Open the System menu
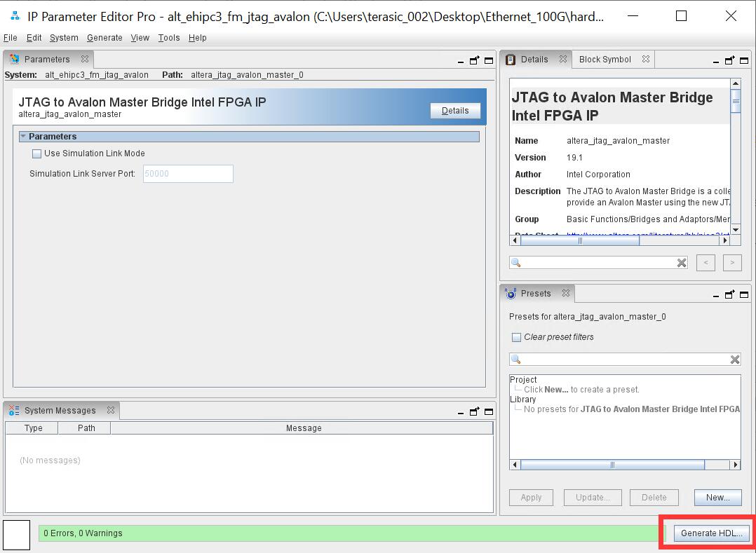This screenshot has width=756, height=553. pos(64,38)
